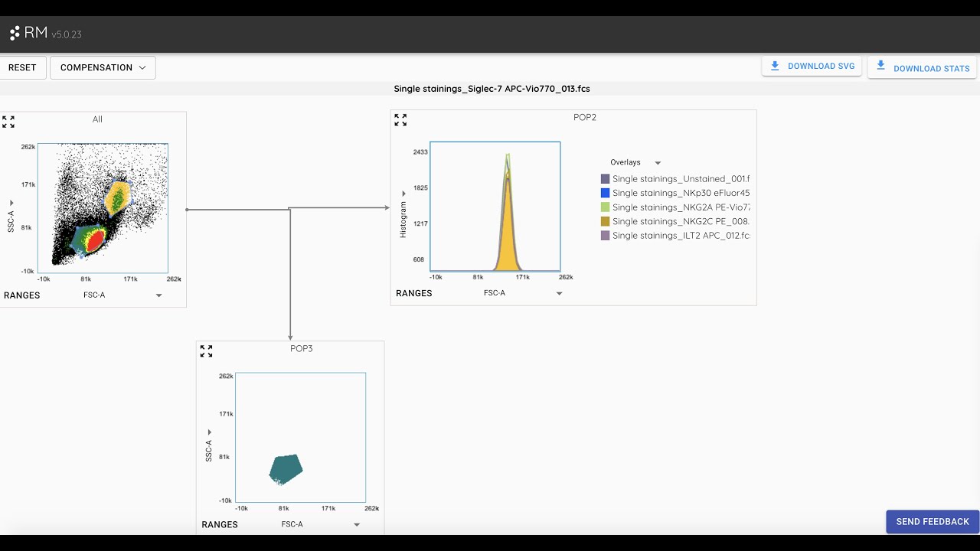Click SEND FEEDBACK button

(933, 521)
